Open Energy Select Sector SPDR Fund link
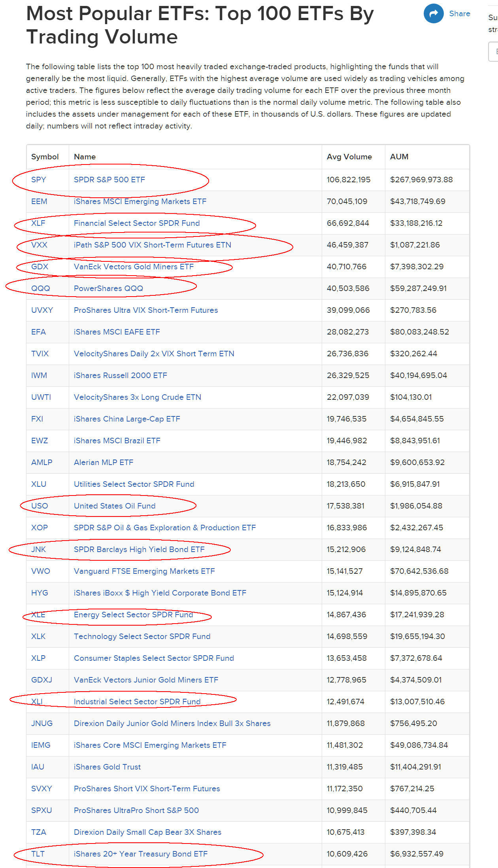The image size is (498, 868). click(x=134, y=615)
